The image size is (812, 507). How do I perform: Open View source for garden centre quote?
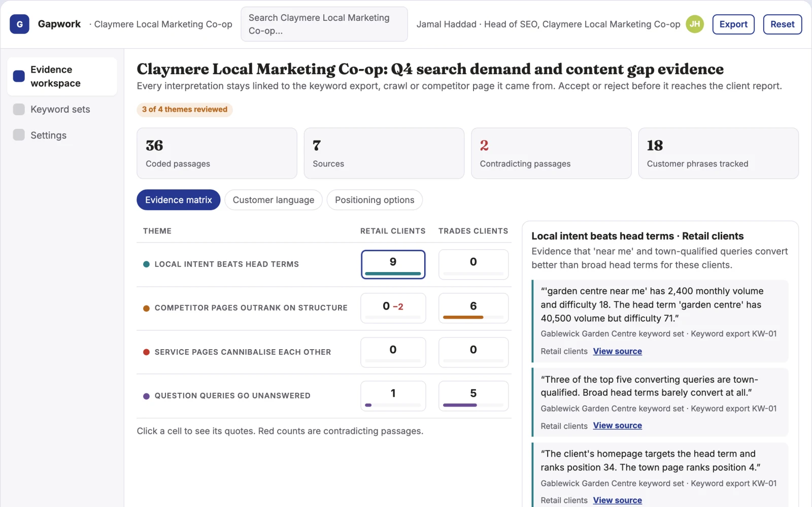tap(617, 351)
